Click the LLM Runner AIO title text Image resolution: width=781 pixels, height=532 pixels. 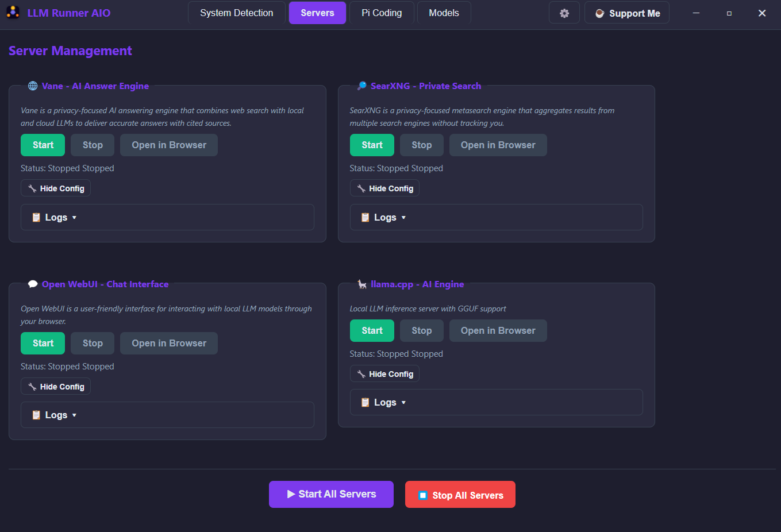tap(69, 13)
